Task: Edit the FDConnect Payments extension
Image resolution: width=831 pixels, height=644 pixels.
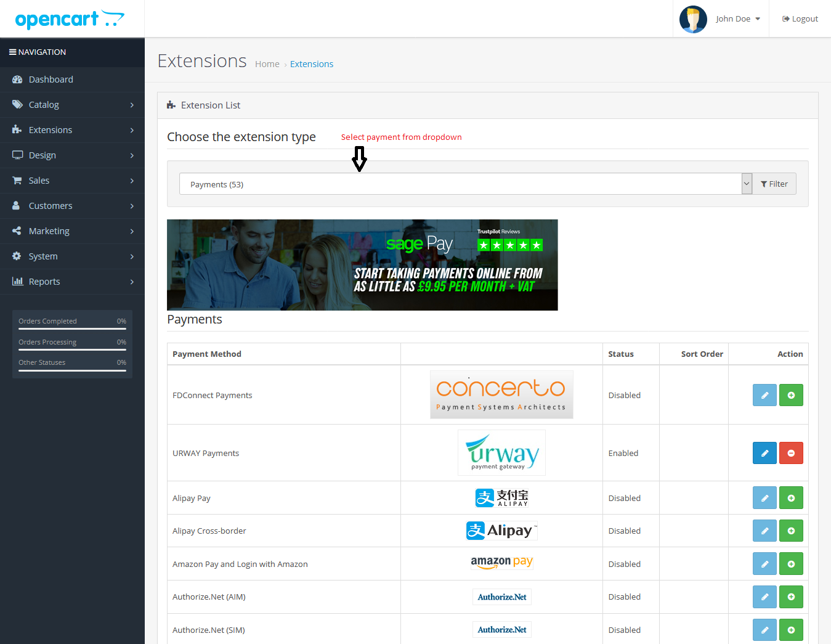Action: [x=764, y=395]
